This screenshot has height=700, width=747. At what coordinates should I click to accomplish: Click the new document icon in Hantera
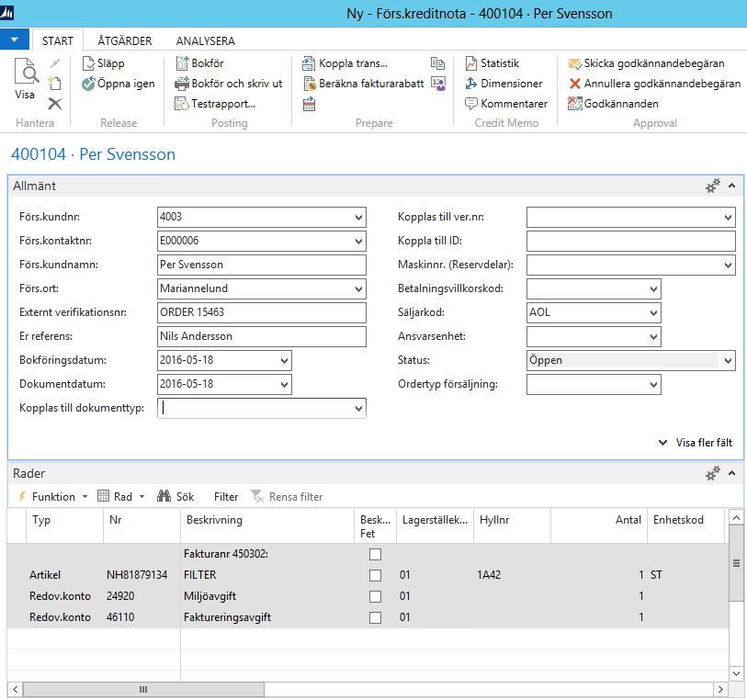coord(55,84)
